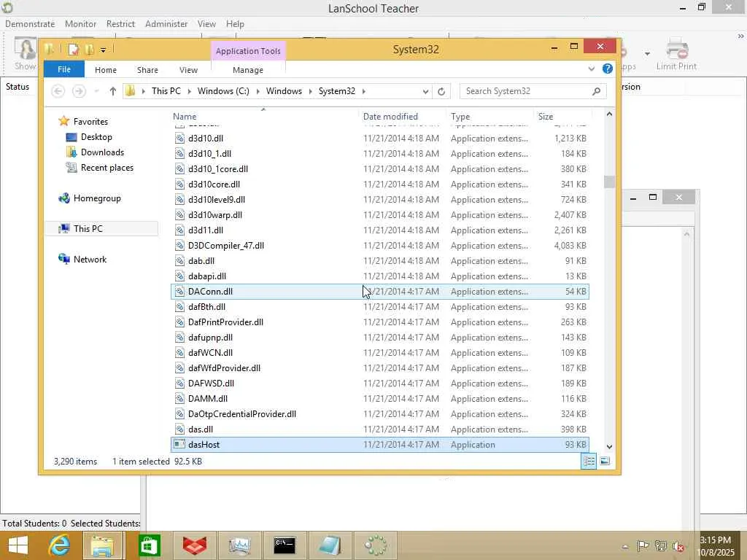
Task: Sort by the Size column header
Action: coord(546,116)
